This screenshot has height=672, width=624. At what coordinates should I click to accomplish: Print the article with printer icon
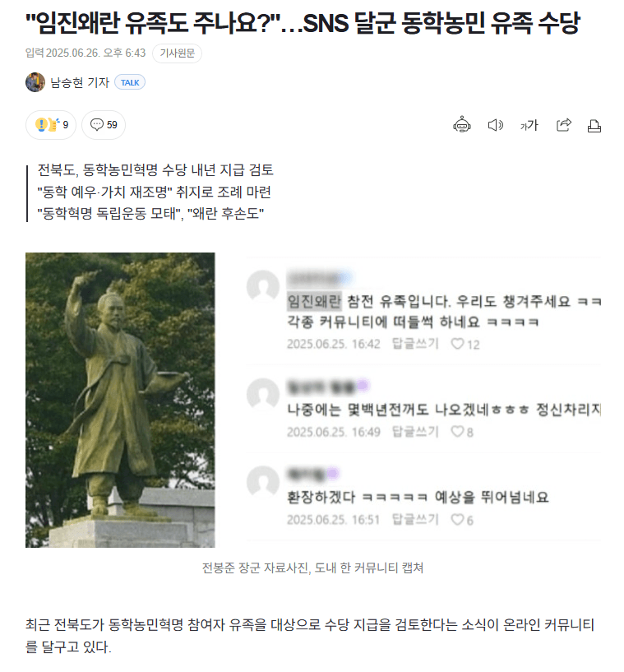pos(594,126)
